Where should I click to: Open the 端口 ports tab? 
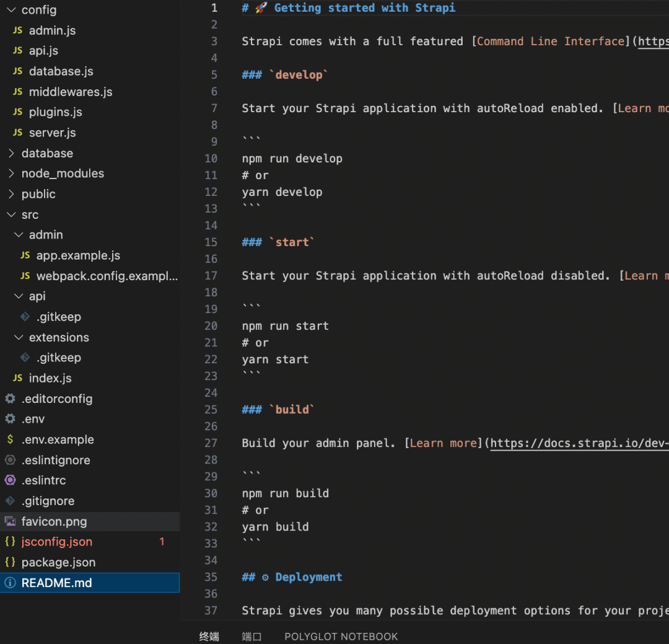click(x=251, y=637)
